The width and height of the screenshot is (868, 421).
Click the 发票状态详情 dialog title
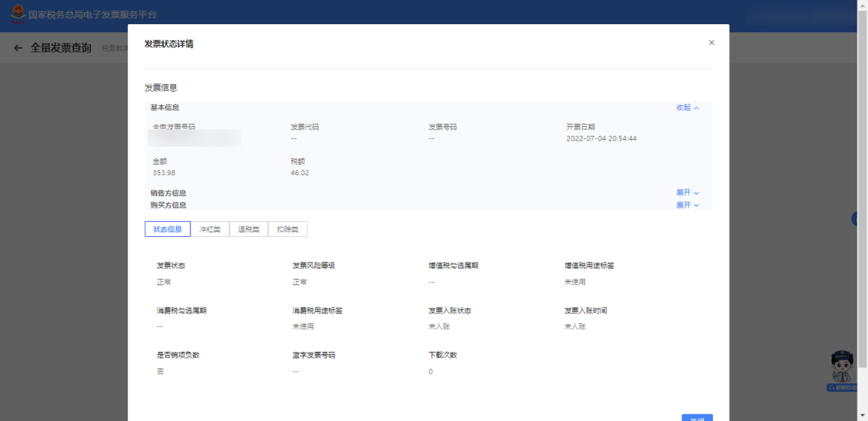click(169, 44)
